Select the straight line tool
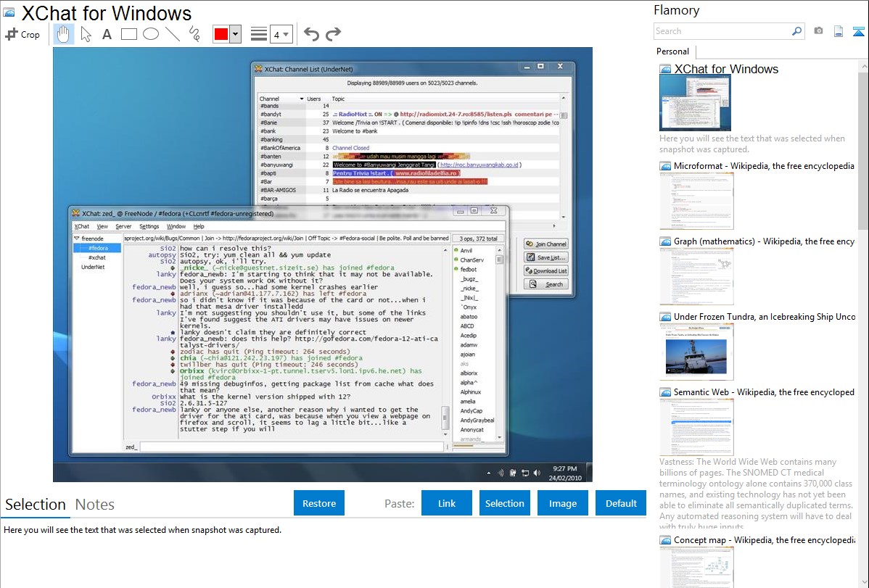 [x=173, y=34]
